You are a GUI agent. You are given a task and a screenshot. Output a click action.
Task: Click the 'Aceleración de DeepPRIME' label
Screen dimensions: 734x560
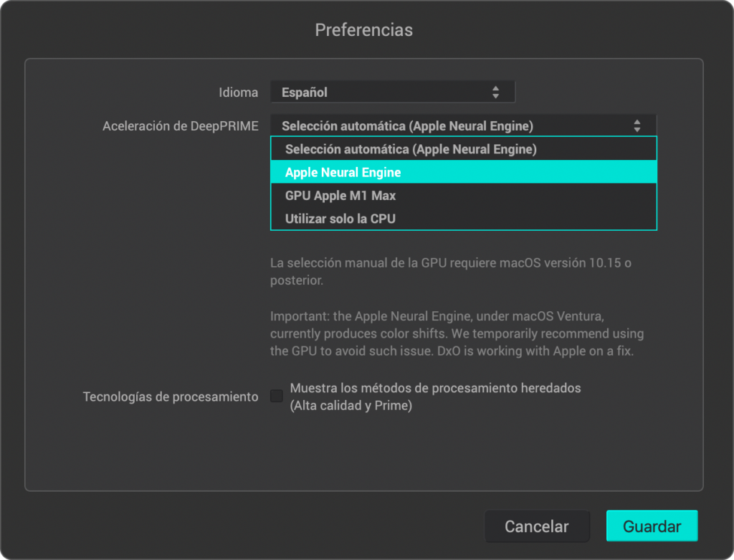[x=180, y=126]
